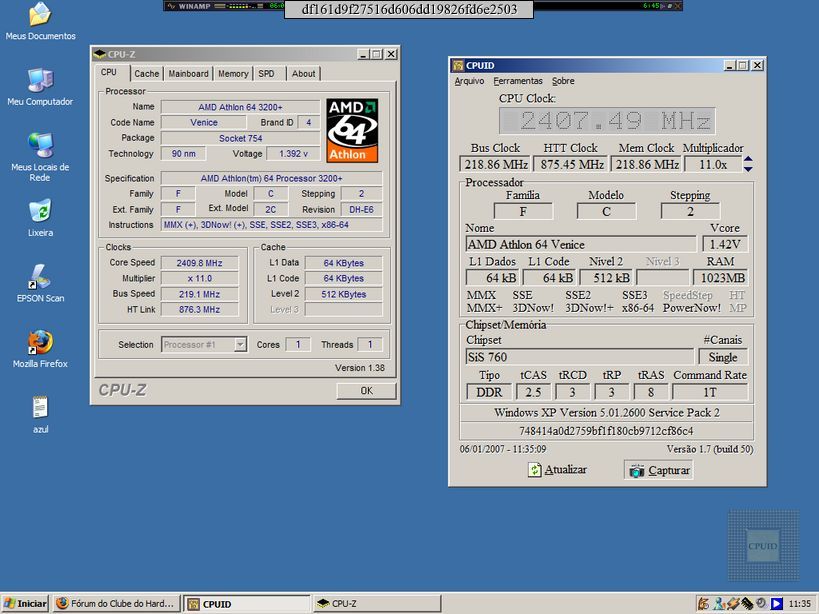Click the tCAS 2.5 field in CPUID
Screen dimensions: 819x614
point(533,392)
